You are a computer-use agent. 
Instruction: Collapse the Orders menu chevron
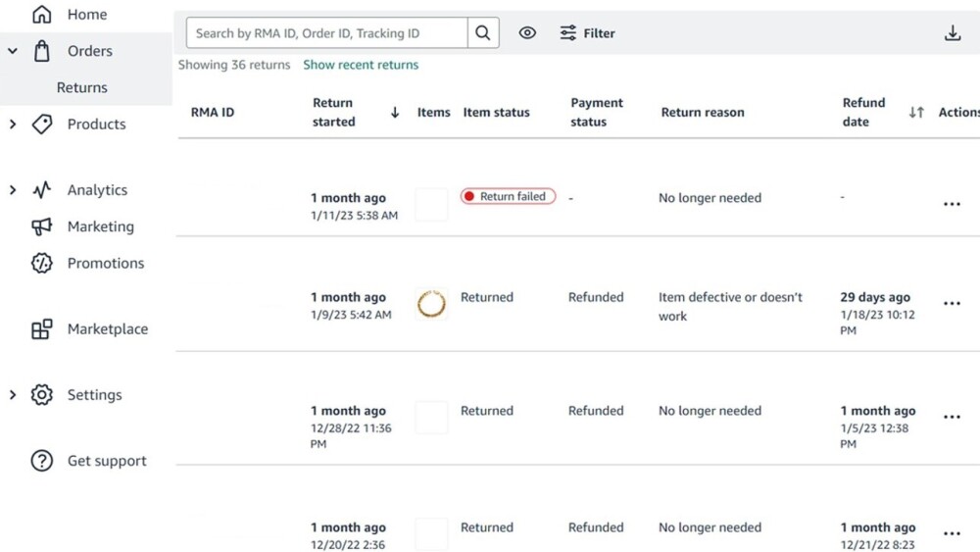pos(13,51)
